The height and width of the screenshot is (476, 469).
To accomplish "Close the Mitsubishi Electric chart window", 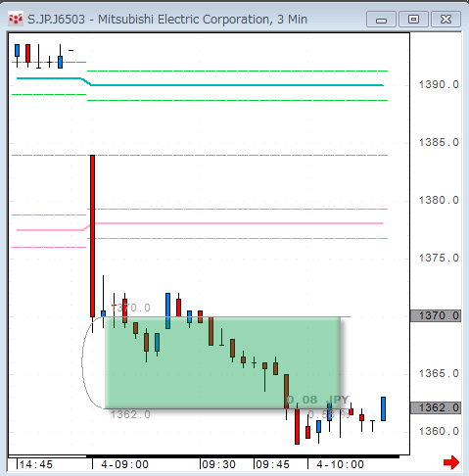I will (x=446, y=20).
